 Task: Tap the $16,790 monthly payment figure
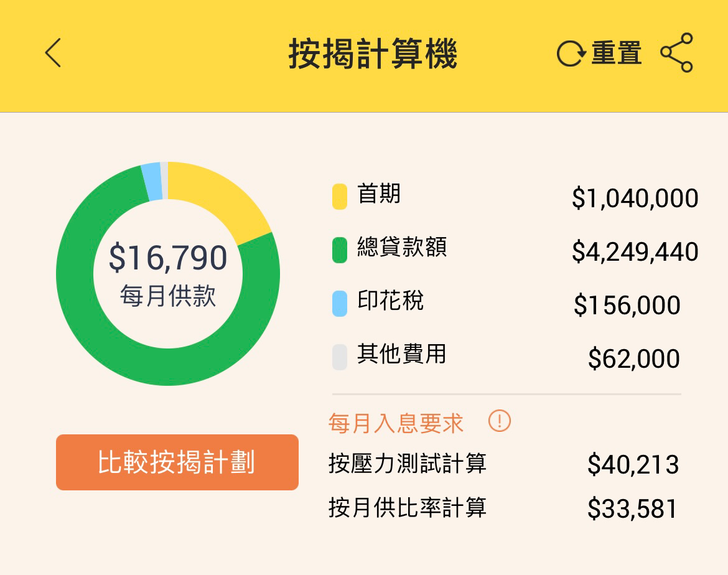(168, 258)
